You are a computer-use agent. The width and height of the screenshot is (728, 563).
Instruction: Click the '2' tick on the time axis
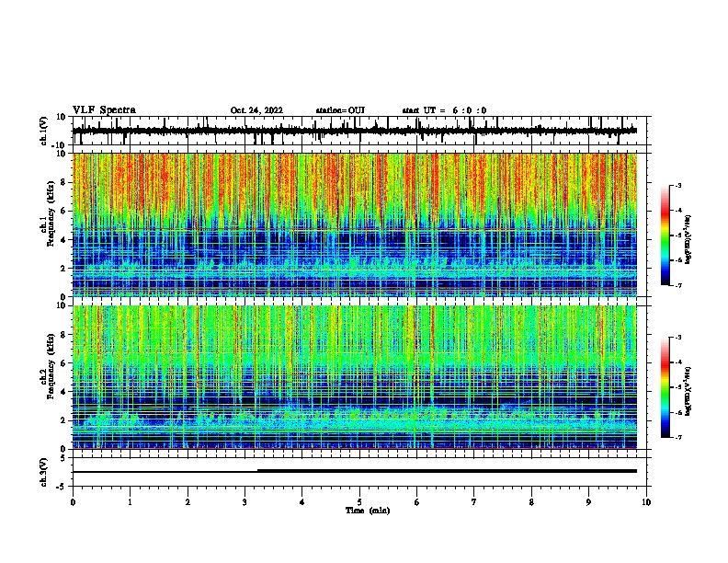188,502
